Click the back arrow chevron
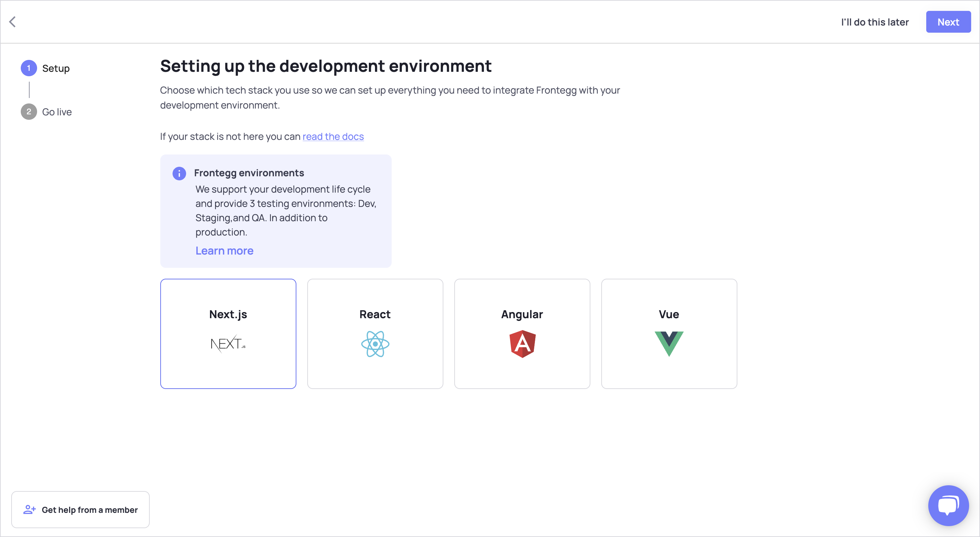 [x=13, y=22]
